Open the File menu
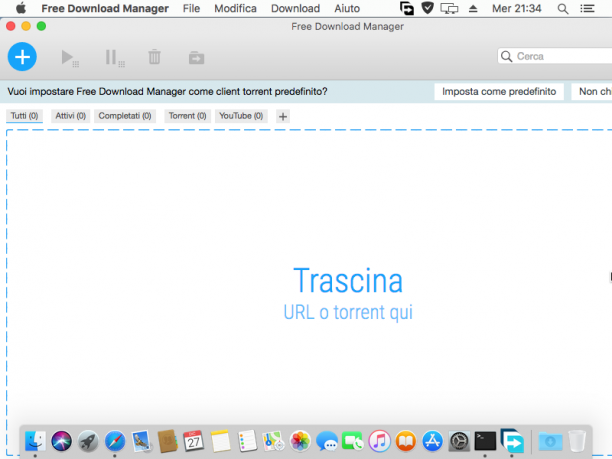Image resolution: width=612 pixels, height=459 pixels. pyautogui.click(x=191, y=8)
